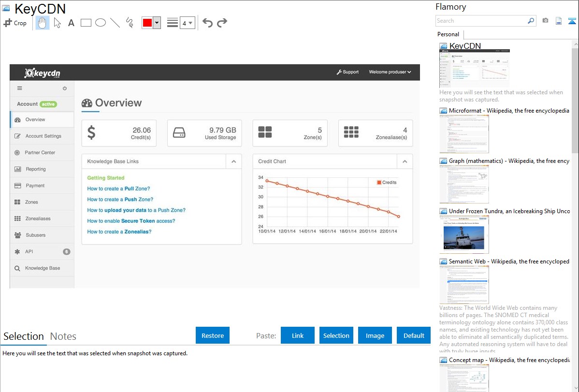
Task: Click the undo arrow
Action: point(207,23)
